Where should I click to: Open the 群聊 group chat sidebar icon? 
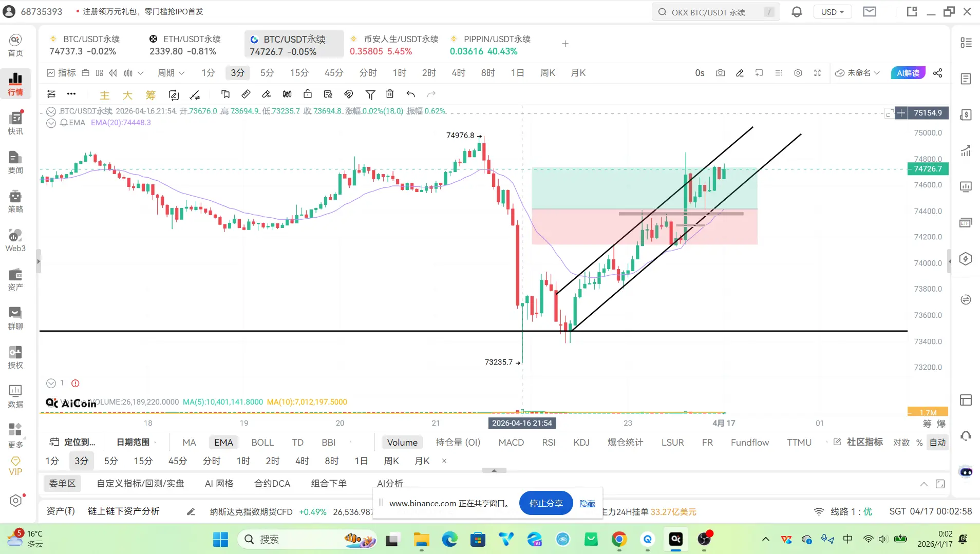pos(15,318)
